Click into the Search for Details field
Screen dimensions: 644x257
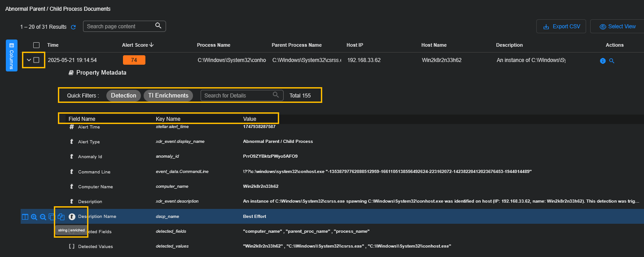(237, 95)
